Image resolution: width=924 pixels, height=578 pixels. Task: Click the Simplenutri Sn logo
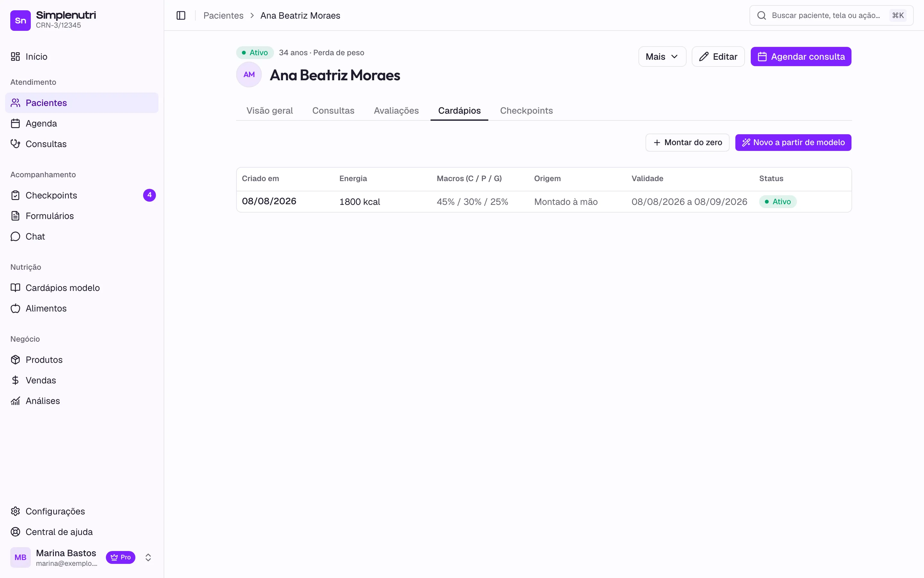tap(21, 20)
